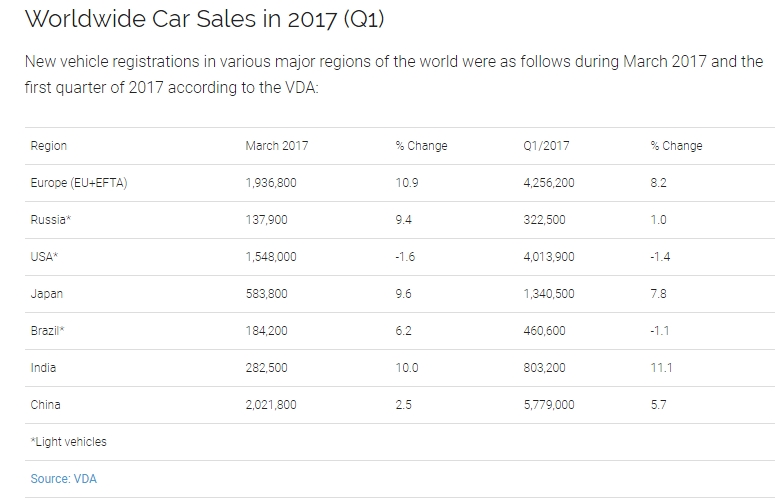Viewport: 784px width, 504px height.
Task: Click the USA* region cell
Action: (x=45, y=257)
